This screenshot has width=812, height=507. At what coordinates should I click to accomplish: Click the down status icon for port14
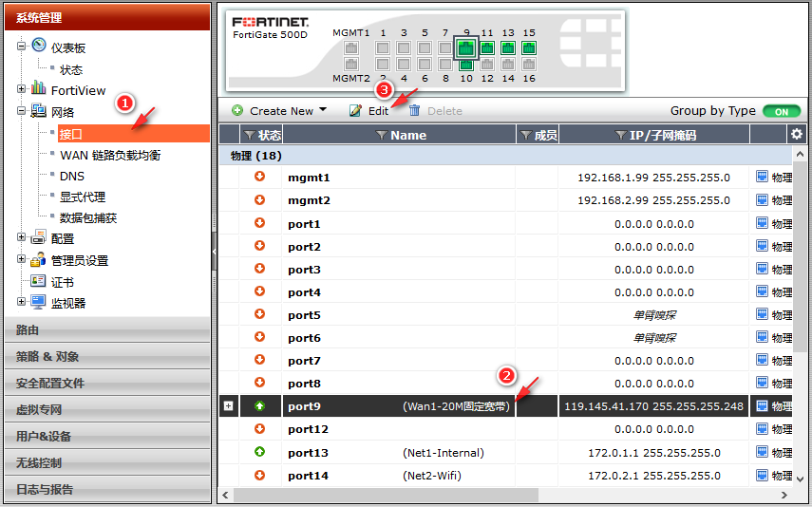(260, 475)
